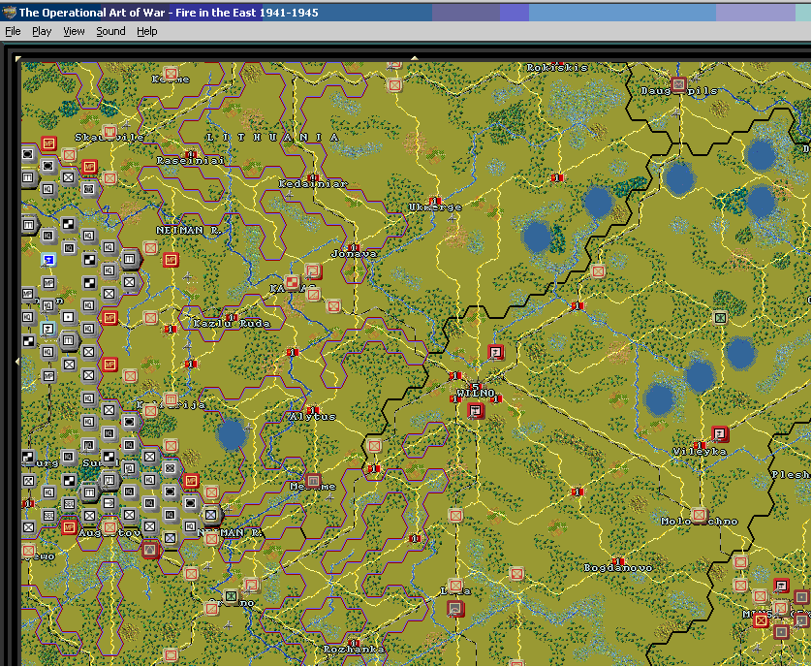Open the Sound menu
The width and height of the screenshot is (812, 667).
tap(110, 31)
